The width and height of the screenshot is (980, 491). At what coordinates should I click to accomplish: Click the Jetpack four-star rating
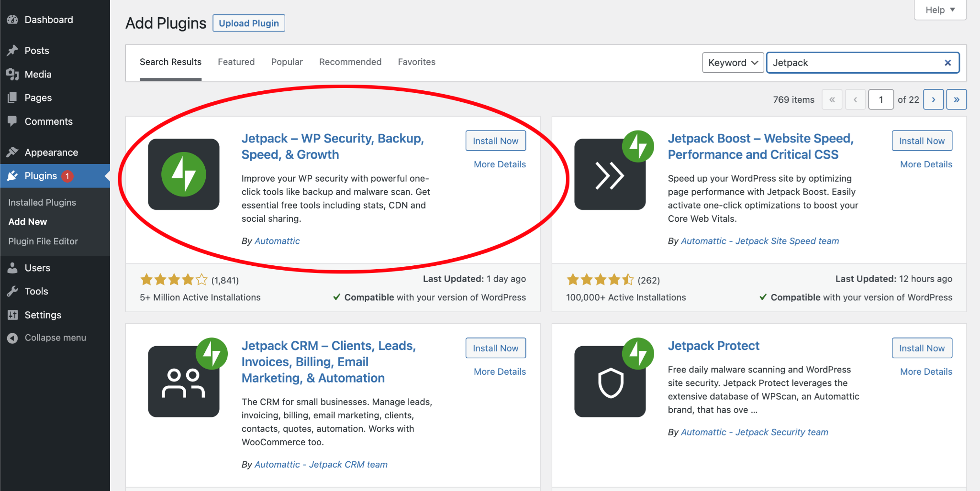pos(174,280)
